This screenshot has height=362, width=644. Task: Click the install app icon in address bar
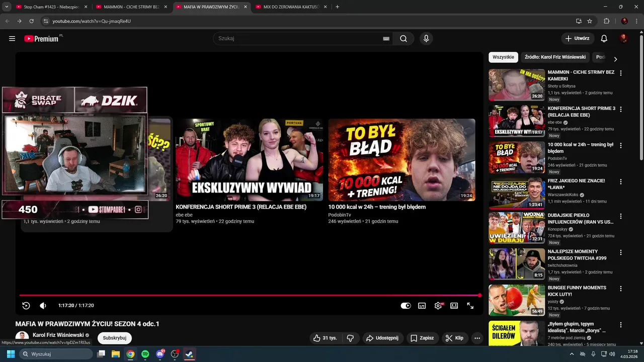coord(579,21)
